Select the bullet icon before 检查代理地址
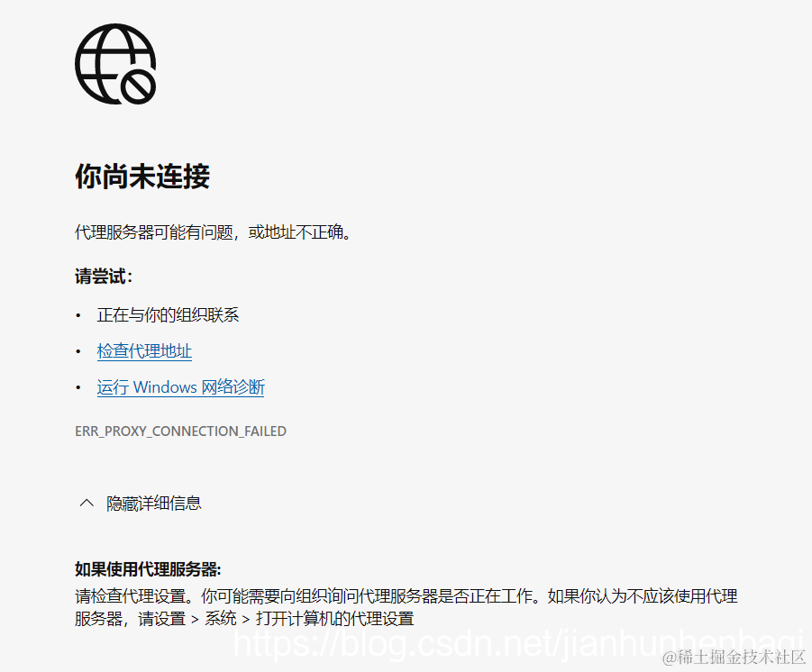The image size is (812, 672). tap(81, 351)
